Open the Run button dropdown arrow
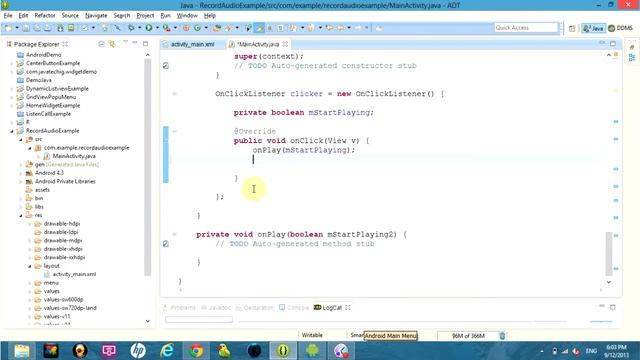The width and height of the screenshot is (640, 360). pos(157,28)
